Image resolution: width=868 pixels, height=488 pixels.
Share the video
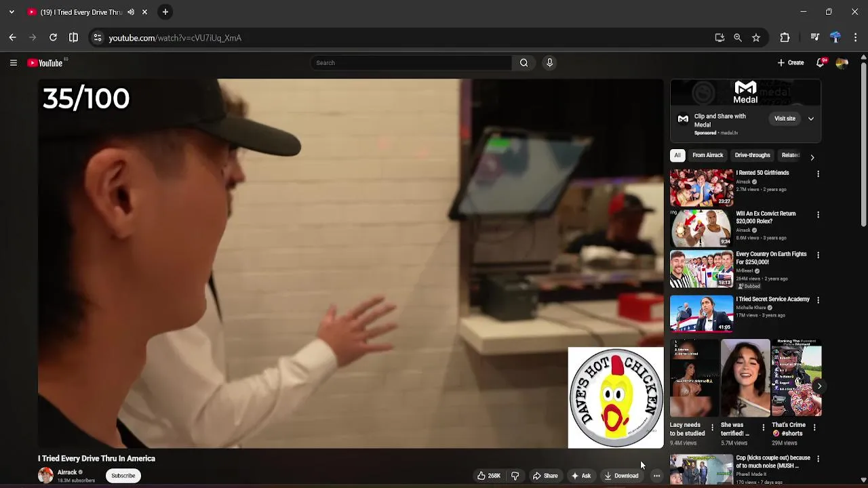[545, 476]
